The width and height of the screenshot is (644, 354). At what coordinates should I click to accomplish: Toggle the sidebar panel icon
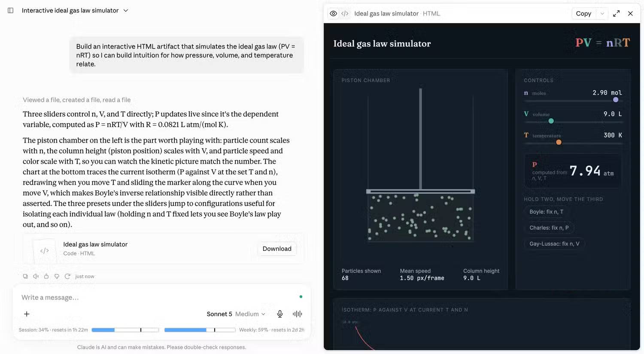(x=11, y=10)
